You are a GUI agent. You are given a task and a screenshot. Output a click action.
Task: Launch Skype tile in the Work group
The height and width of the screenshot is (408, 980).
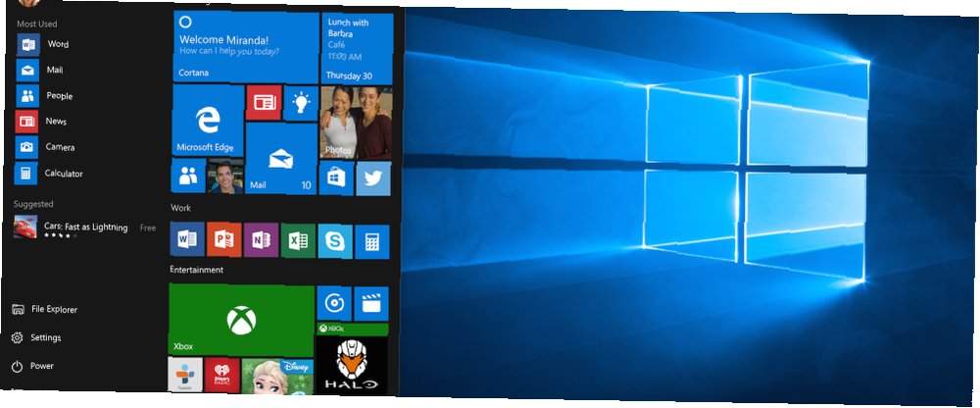[x=335, y=241]
